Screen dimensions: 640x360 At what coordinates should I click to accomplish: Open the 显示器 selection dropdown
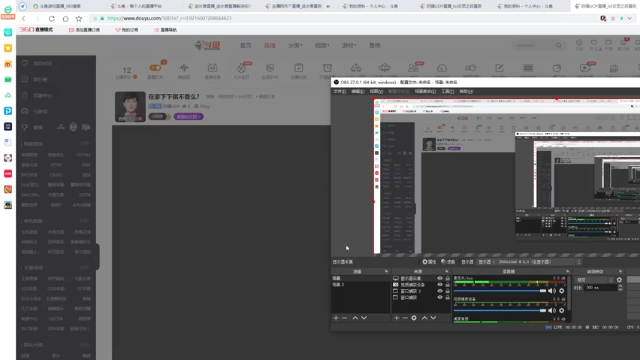click(529, 262)
